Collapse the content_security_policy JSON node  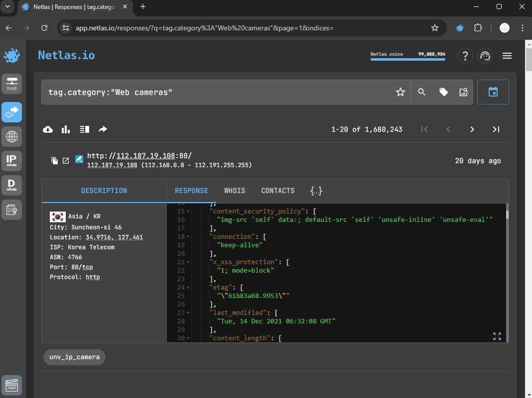click(188, 211)
